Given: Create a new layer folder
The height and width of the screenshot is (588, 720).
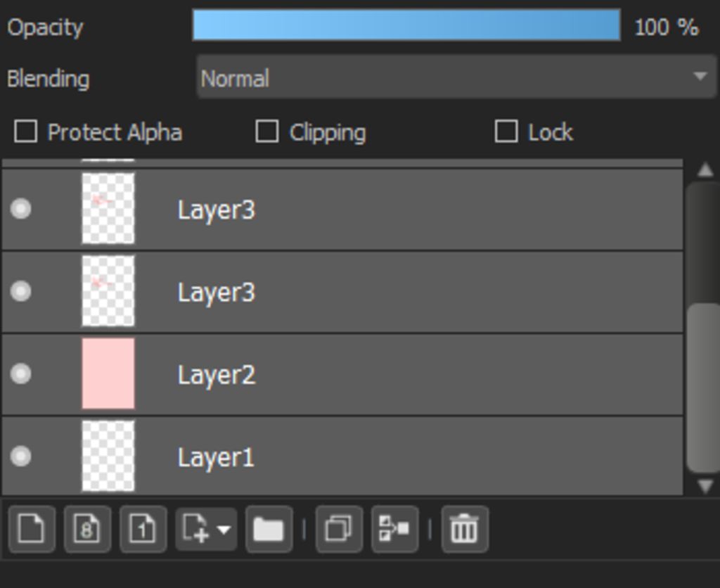Looking at the screenshot, I should pyautogui.click(x=269, y=529).
